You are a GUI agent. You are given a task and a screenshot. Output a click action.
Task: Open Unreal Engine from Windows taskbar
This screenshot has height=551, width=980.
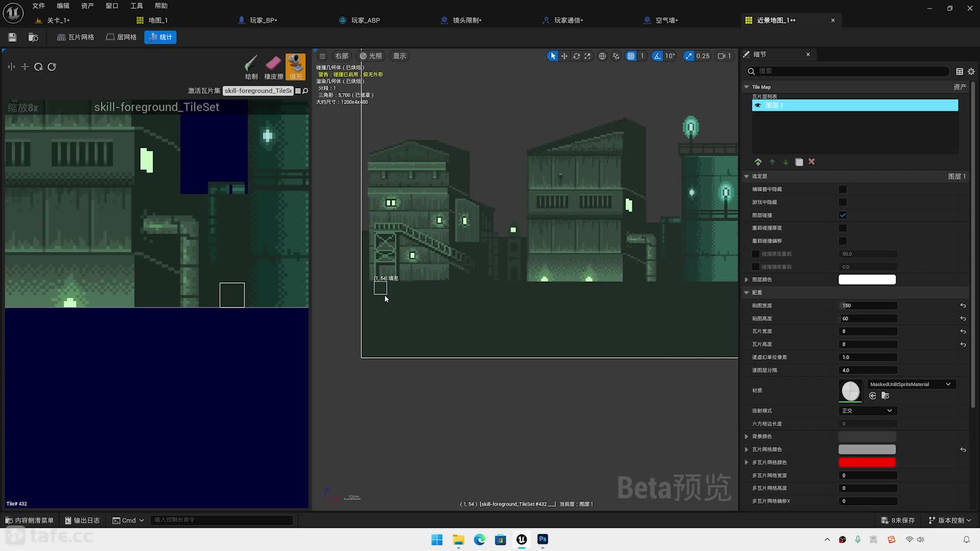(522, 540)
